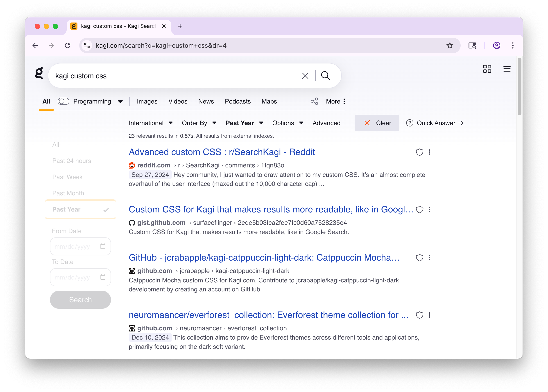
Task: Expand the International region dropdown
Action: [x=151, y=123]
